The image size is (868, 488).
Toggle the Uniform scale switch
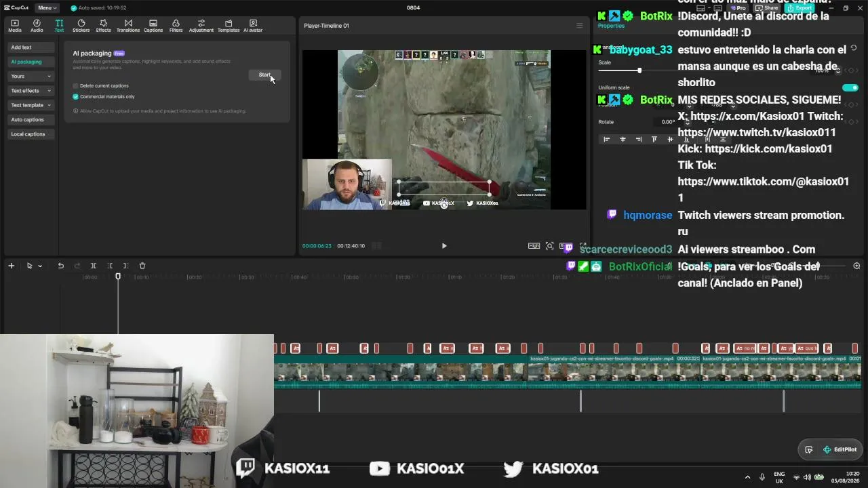pos(850,87)
